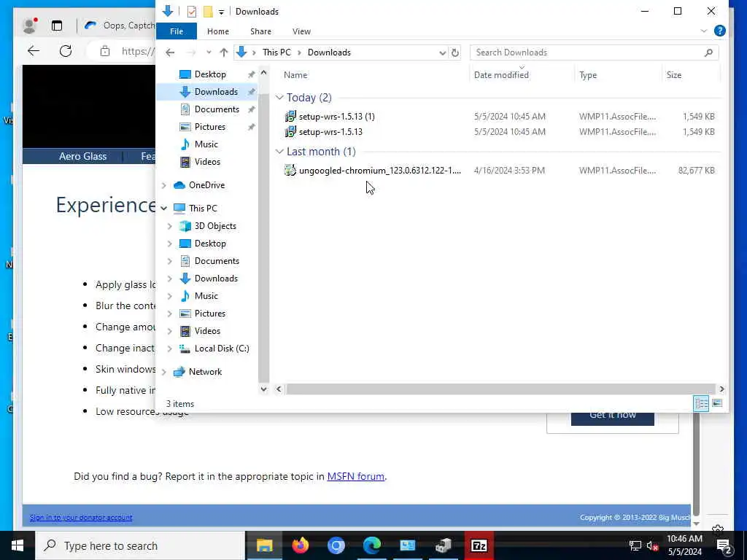Image resolution: width=747 pixels, height=560 pixels.
Task: Collapse the Today (2) group
Action: pyautogui.click(x=279, y=98)
